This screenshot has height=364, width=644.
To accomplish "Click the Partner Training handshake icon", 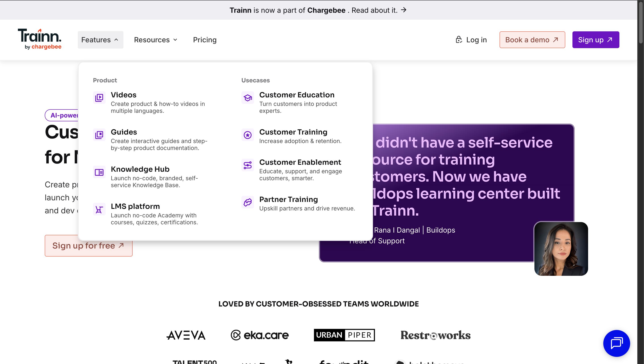I will click(x=248, y=202).
